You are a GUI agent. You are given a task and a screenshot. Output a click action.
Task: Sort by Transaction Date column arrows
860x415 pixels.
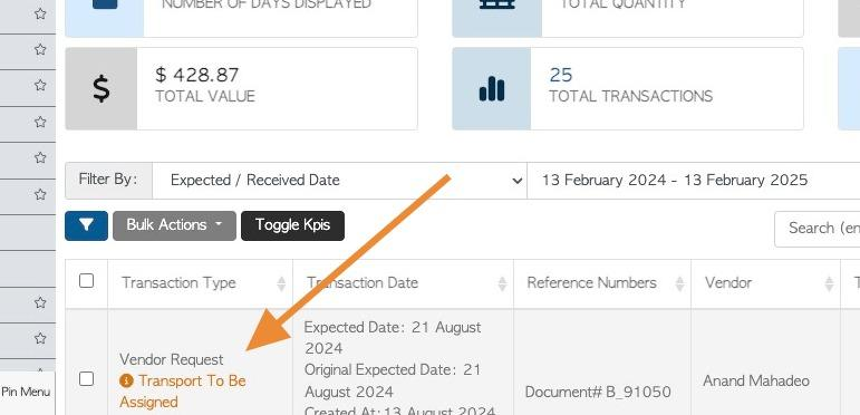(x=502, y=283)
